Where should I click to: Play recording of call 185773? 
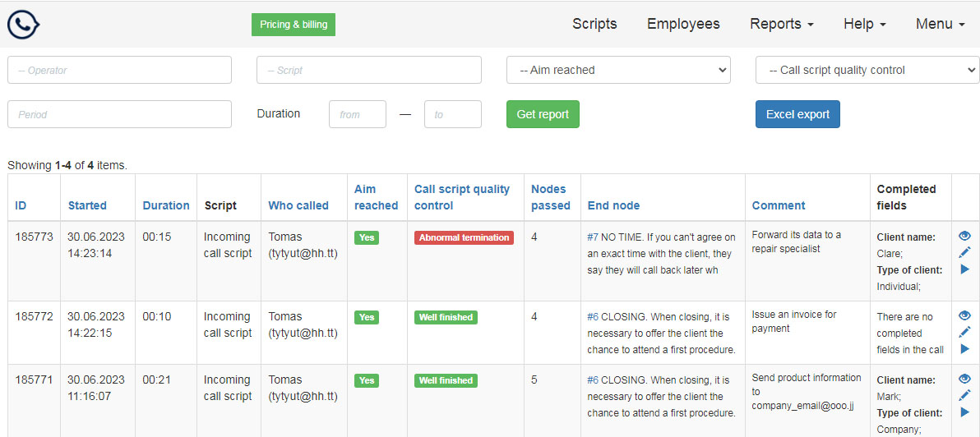[965, 269]
